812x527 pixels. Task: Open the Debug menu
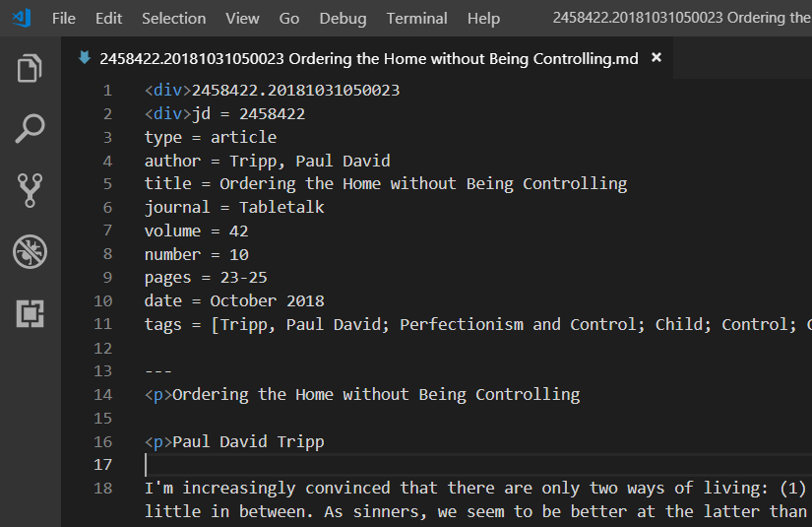coord(343,19)
